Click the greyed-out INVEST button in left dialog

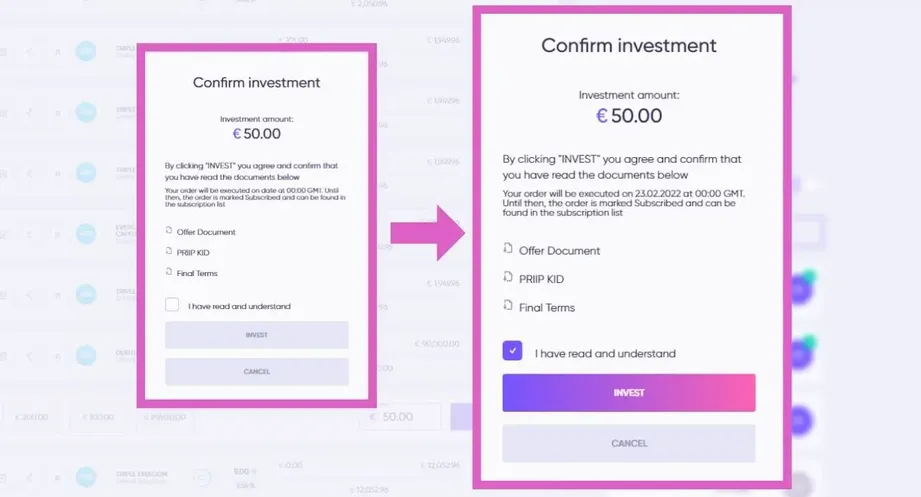point(257,335)
